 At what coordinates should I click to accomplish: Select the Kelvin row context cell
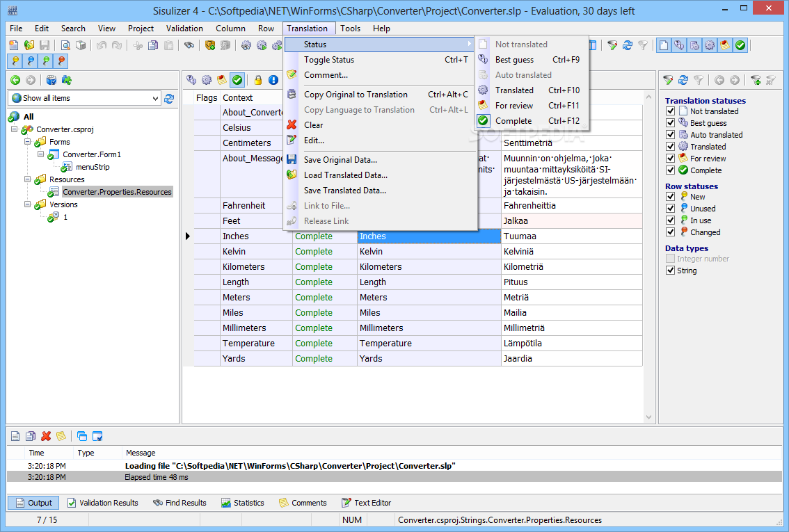click(256, 252)
